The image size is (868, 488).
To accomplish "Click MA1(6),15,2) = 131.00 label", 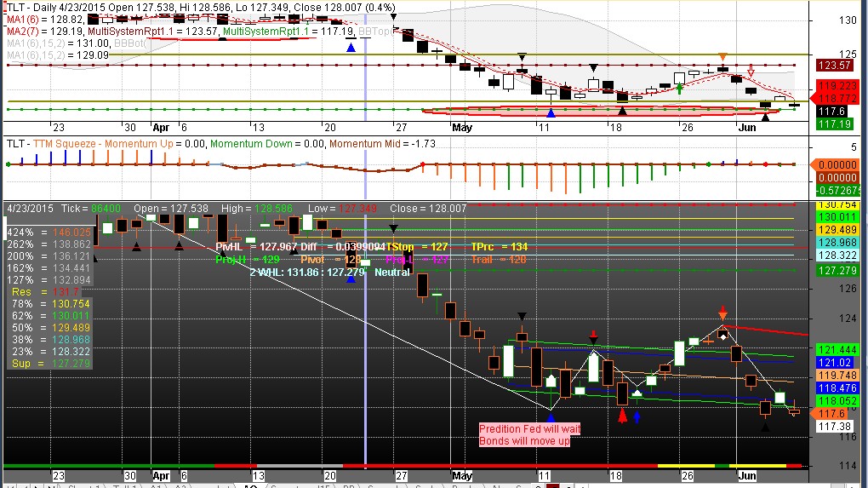I will point(58,43).
